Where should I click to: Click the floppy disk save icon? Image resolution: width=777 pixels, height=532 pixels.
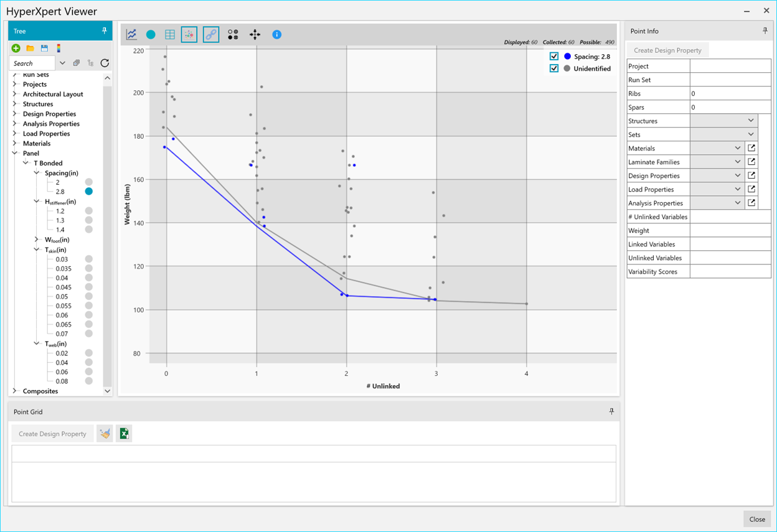point(44,49)
